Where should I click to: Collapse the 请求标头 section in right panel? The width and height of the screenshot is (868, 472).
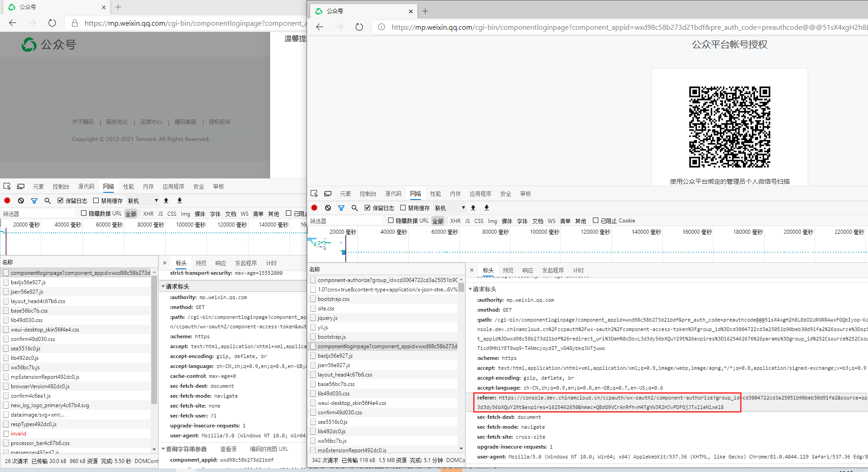(471, 289)
